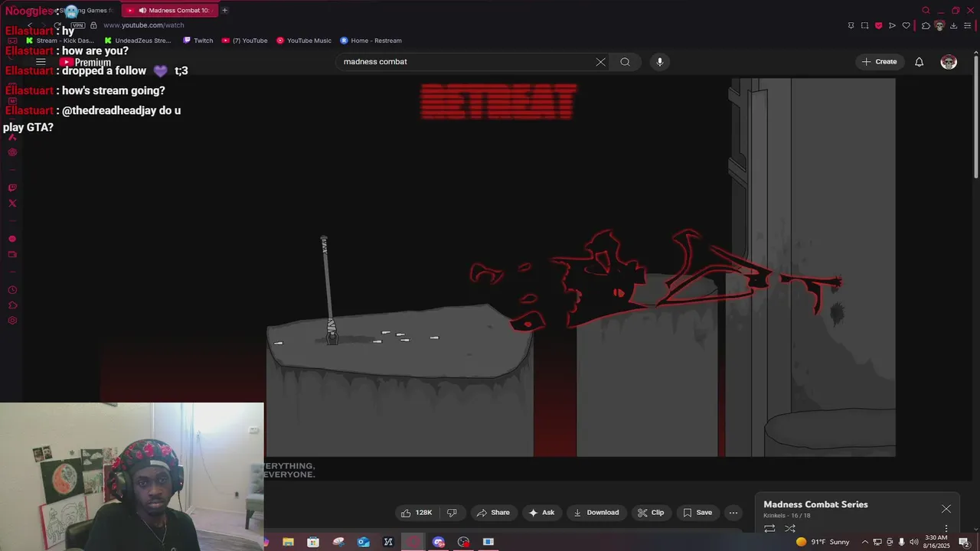Click the YouTube search magnifier button
Viewport: 980px width, 551px height.
626,62
